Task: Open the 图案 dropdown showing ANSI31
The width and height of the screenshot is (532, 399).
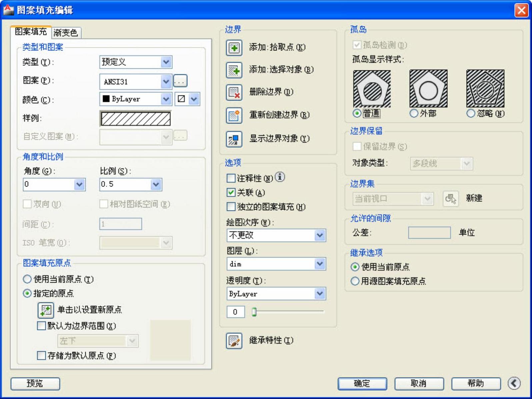Action: (136, 81)
